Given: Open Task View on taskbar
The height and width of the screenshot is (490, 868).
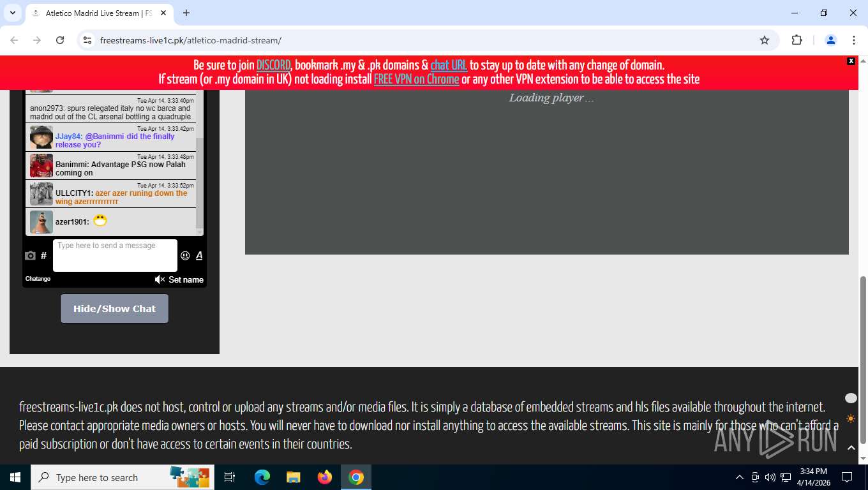Looking at the screenshot, I should click(x=230, y=477).
